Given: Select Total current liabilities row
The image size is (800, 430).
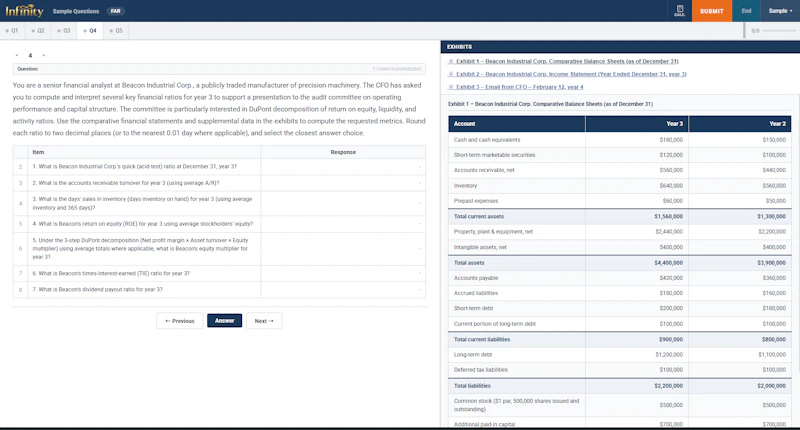Looking at the screenshot, I should tap(620, 339).
